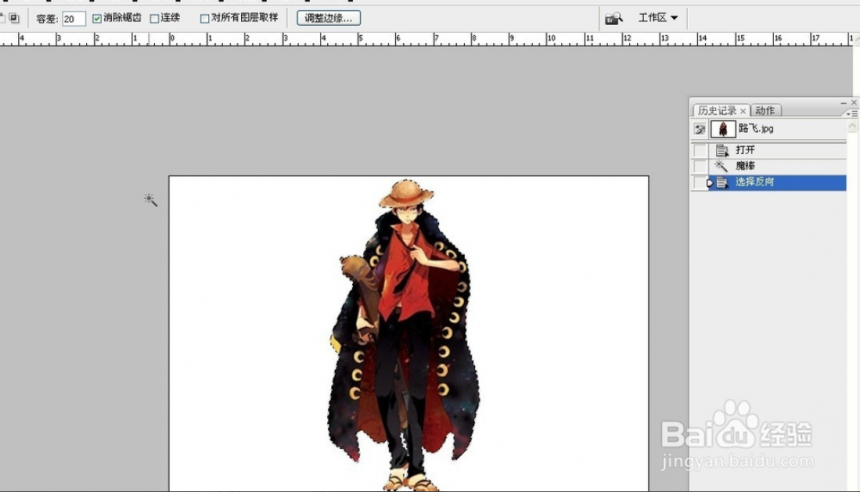
Task: Close the 历史记录 tab via its x
Action: (x=743, y=111)
